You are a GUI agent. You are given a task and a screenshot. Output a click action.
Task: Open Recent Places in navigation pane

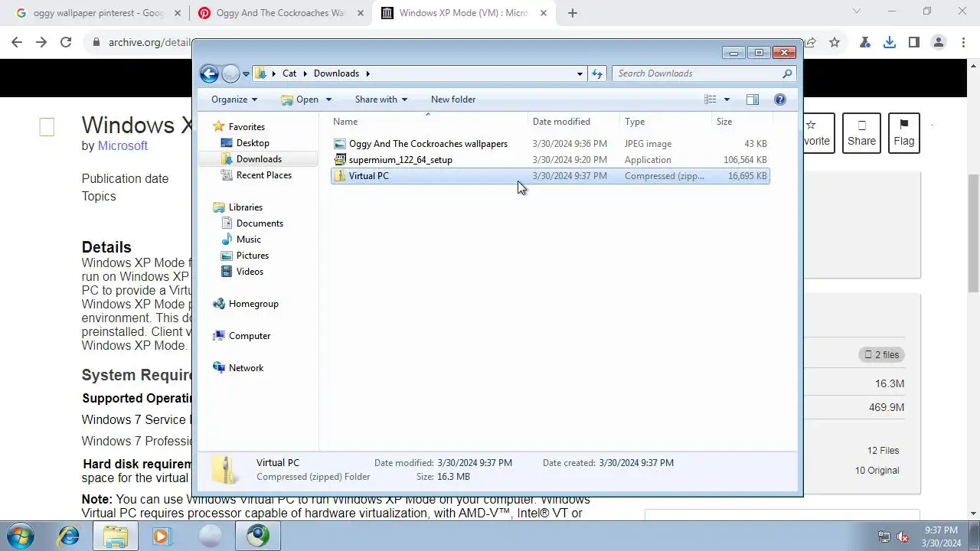click(x=263, y=175)
